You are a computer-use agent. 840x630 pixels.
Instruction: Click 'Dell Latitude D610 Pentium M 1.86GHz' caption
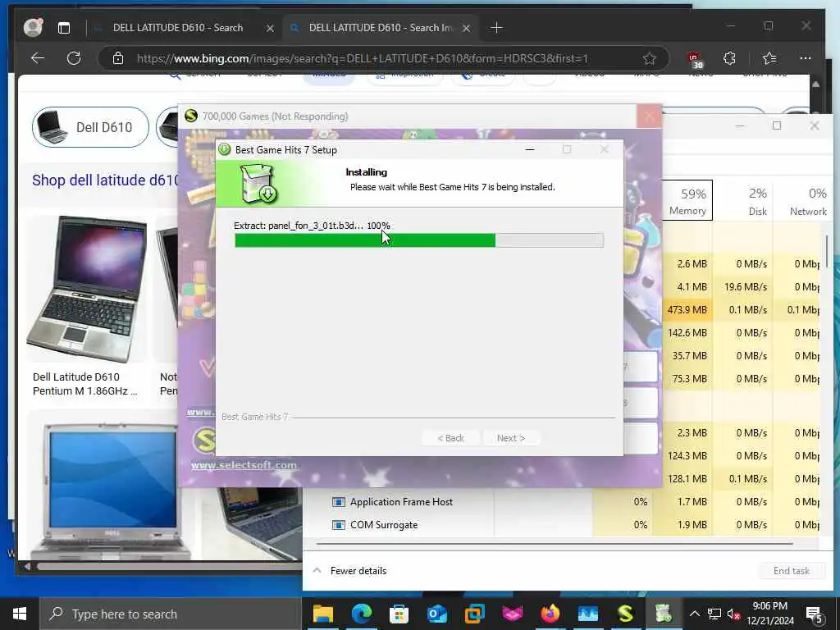click(x=85, y=384)
